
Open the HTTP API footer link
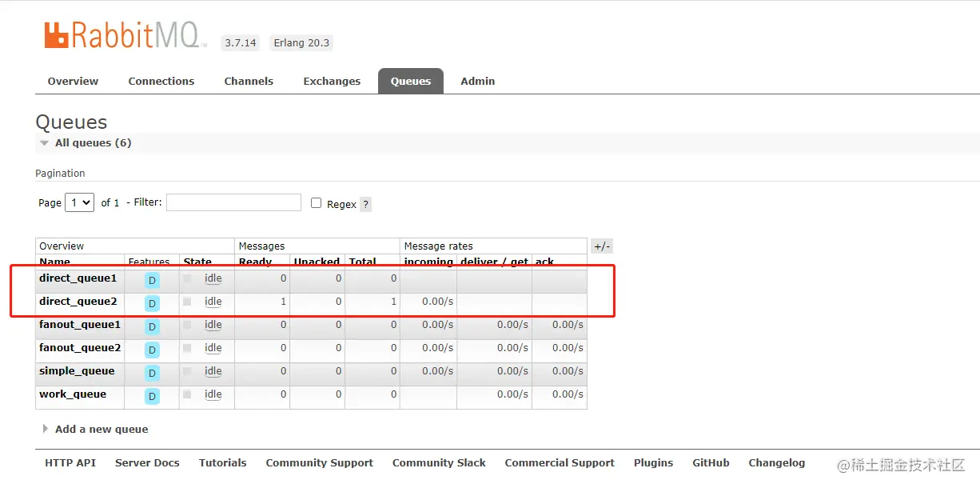(70, 462)
